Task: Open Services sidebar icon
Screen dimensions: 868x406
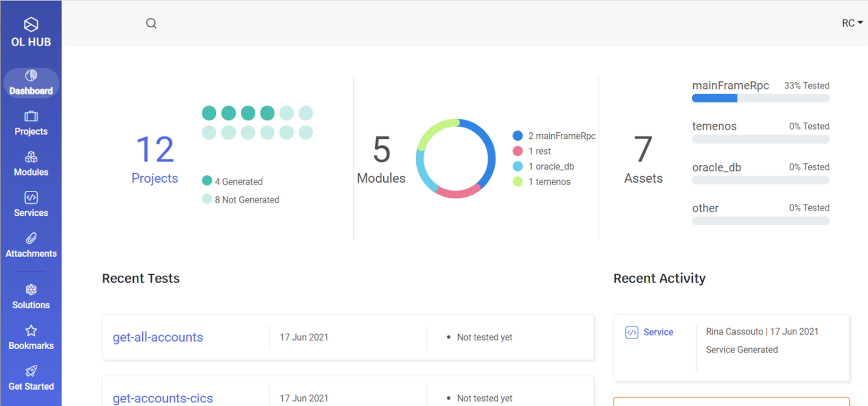Action: (x=31, y=198)
